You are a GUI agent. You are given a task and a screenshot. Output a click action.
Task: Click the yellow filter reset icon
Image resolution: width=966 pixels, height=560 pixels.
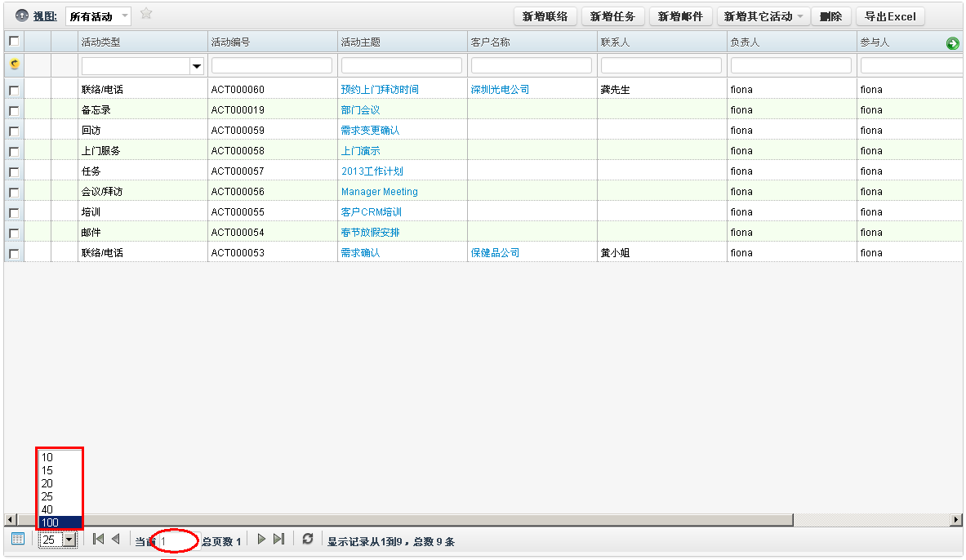coord(14,64)
